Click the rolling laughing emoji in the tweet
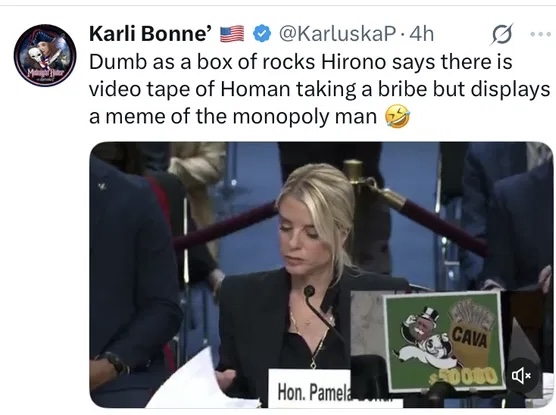Screen dimensions: 556x415 pos(397,116)
